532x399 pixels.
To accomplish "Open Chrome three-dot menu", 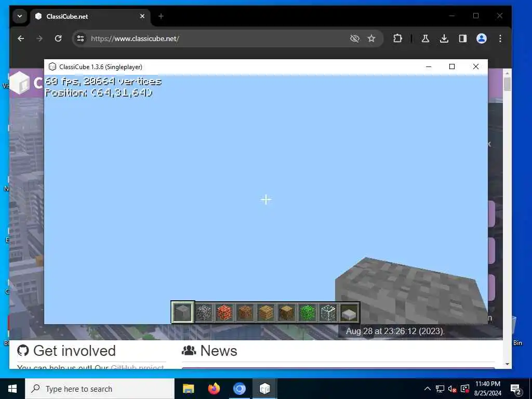I will 500,38.
